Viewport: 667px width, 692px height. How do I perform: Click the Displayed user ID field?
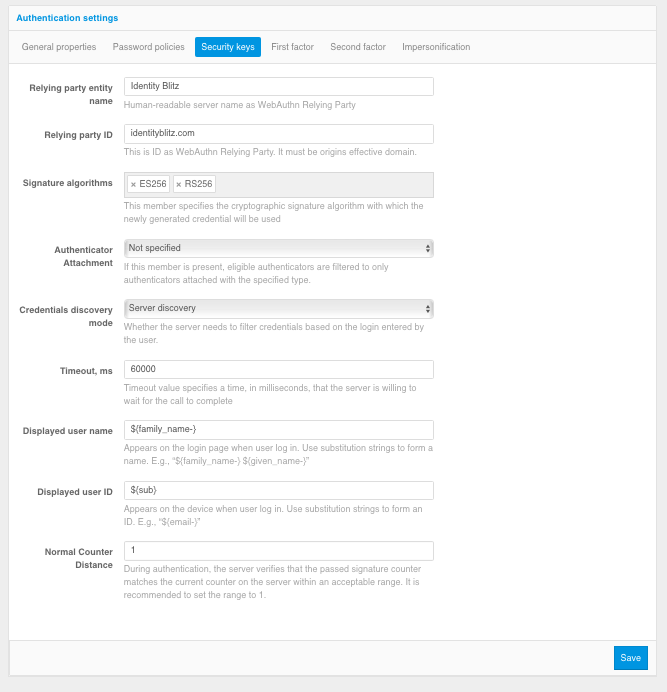(x=279, y=490)
